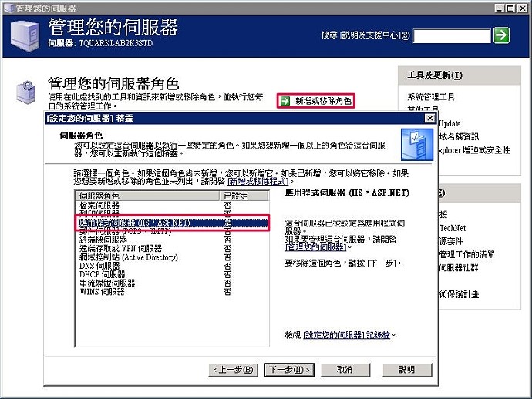Screen dimensions: 532x399
Task: Click 取消 cancel button
Action: coord(345,370)
